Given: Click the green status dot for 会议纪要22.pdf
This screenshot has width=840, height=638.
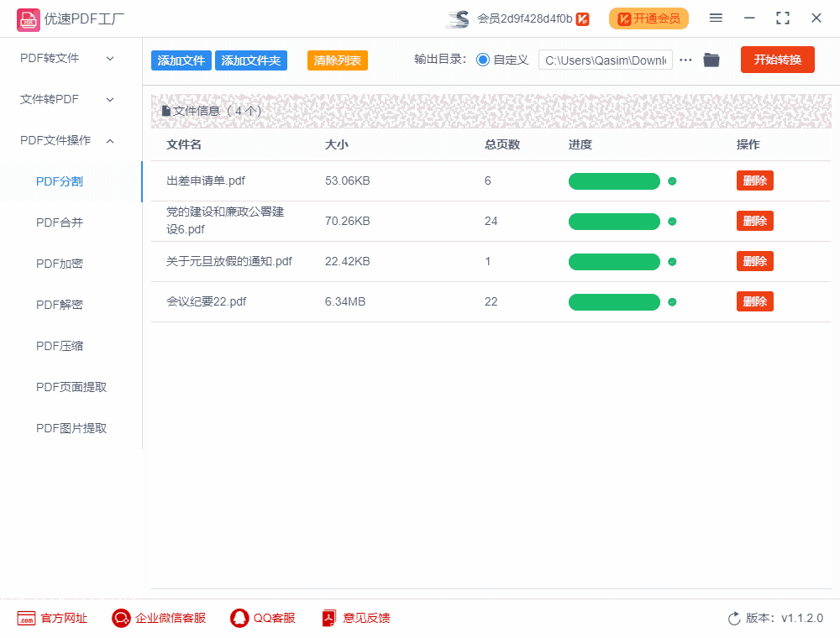Looking at the screenshot, I should [x=673, y=301].
